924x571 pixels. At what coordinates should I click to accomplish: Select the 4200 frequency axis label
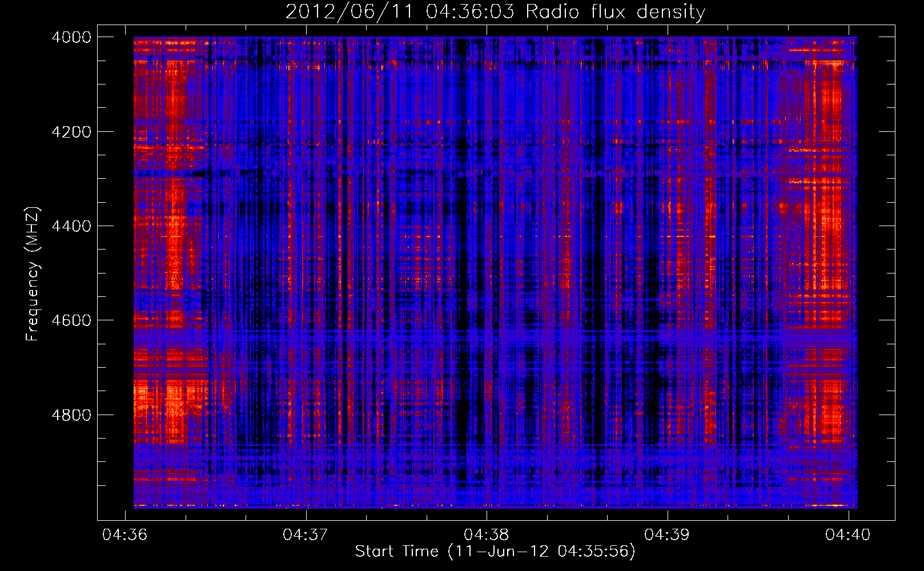tap(71, 132)
